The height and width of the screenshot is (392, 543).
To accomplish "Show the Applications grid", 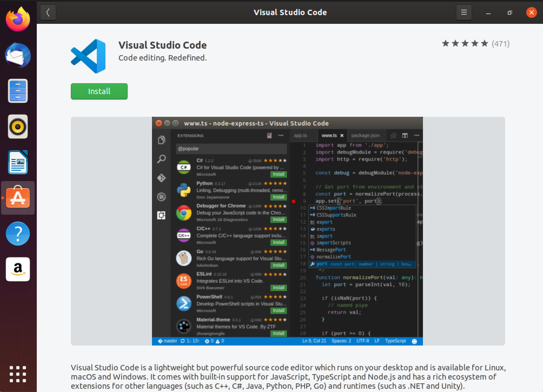I will 17,374.
